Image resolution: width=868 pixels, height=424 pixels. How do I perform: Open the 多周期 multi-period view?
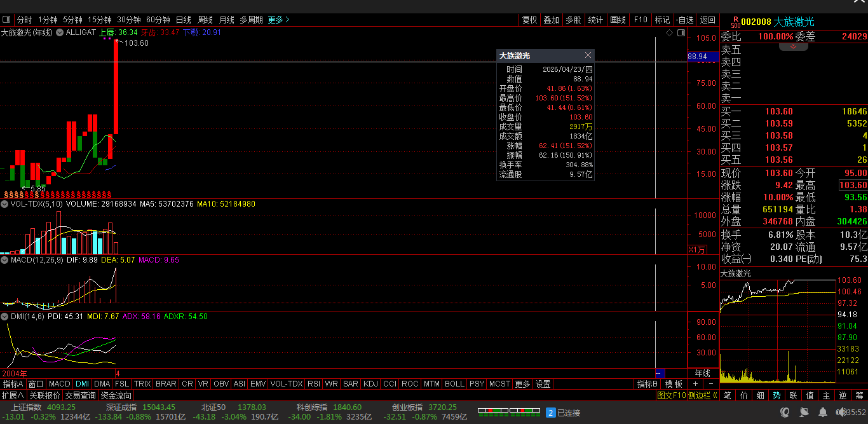click(251, 20)
